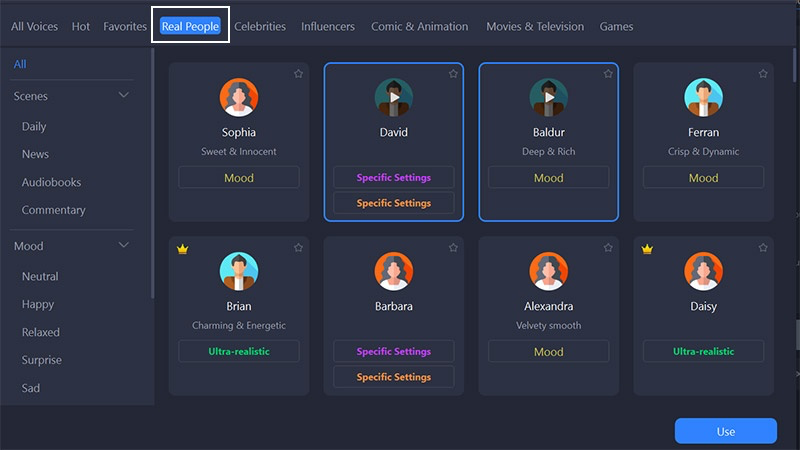This screenshot has width=800, height=450.
Task: Click the premium crown on Brian's card
Action: [183, 249]
